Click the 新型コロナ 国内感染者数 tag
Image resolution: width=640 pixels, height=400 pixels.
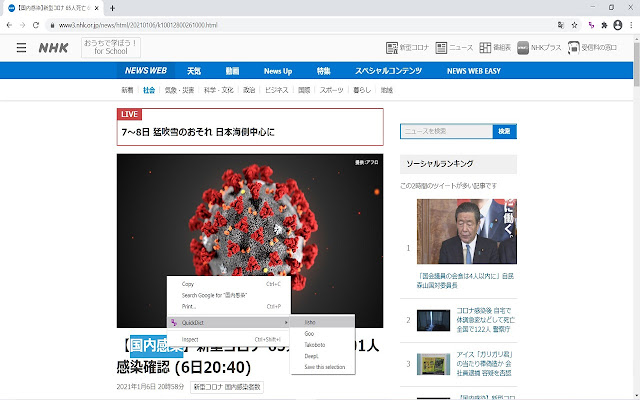(x=227, y=387)
